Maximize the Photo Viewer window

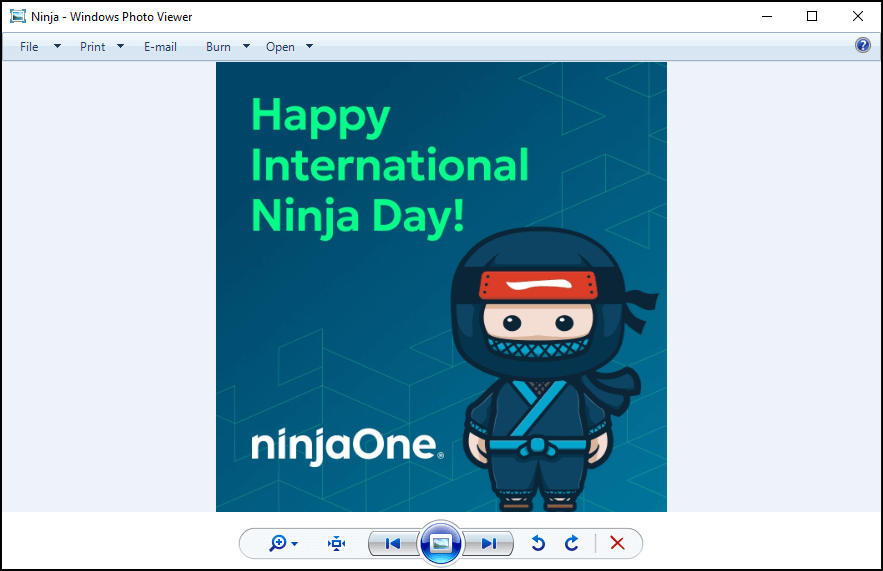812,16
